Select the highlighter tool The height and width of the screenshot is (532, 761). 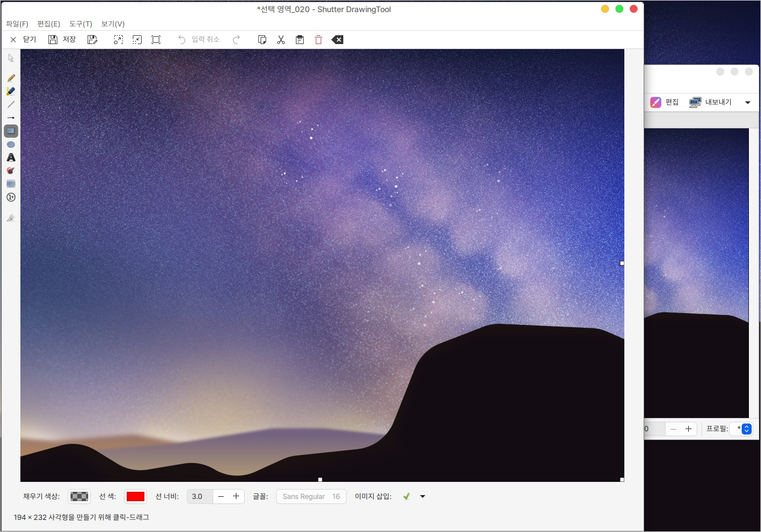click(x=11, y=91)
